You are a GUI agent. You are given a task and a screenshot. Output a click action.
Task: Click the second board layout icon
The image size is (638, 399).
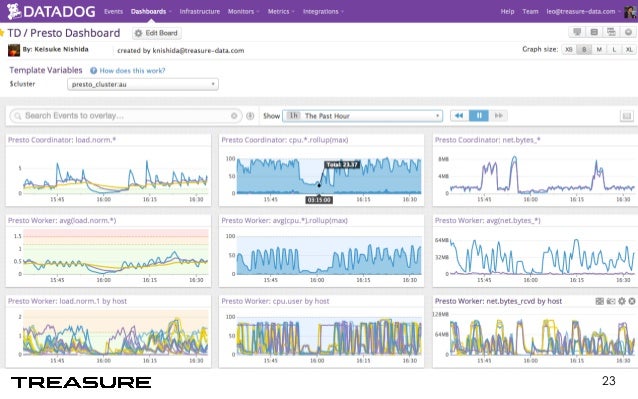[594, 32]
